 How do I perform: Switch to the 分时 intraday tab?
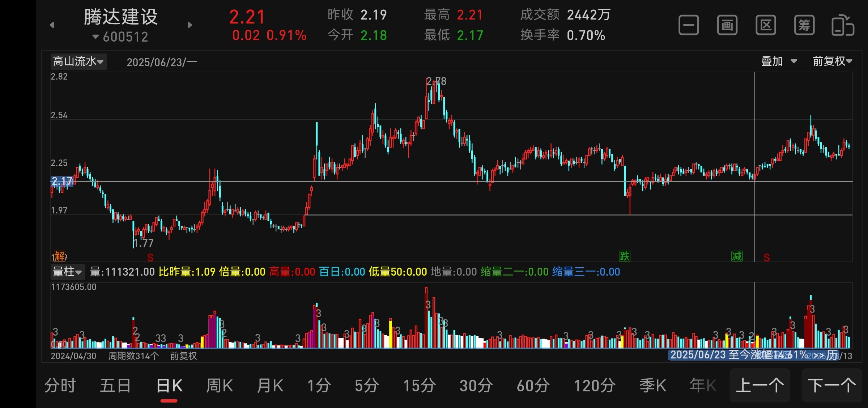pyautogui.click(x=60, y=386)
